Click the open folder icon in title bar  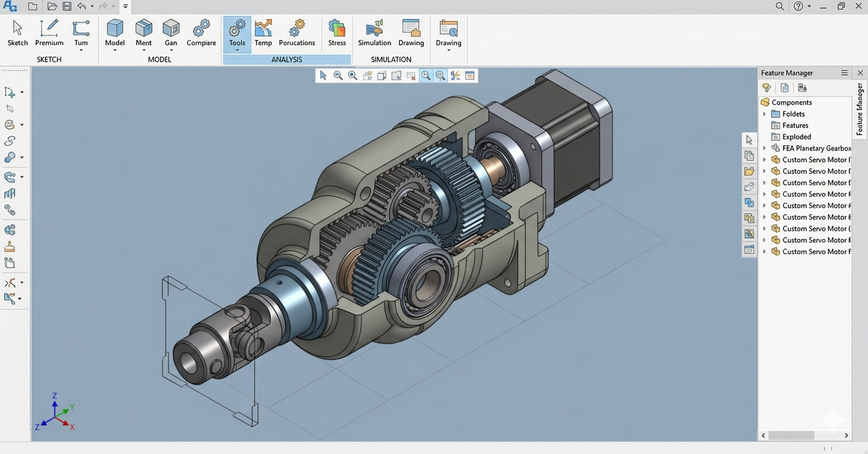[52, 6]
